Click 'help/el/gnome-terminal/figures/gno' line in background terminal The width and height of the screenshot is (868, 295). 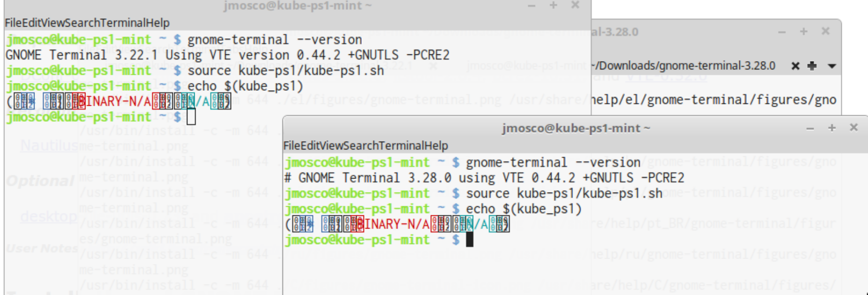tap(714, 99)
